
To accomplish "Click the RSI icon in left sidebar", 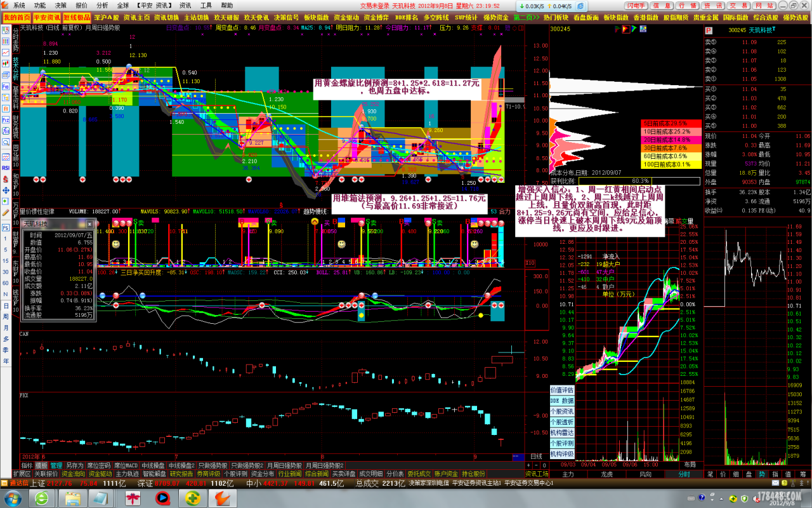I will point(5,168).
